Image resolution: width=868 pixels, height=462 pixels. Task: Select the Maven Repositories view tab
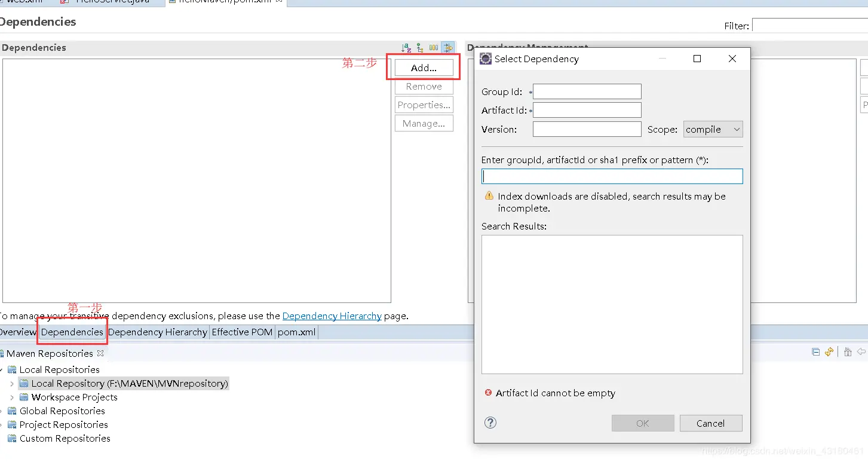(50, 353)
